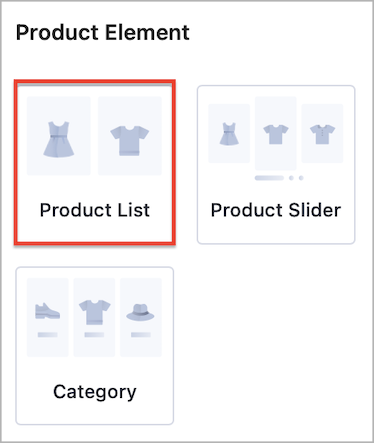
Task: Click the placeholder label under the shoe
Action: coord(47,335)
